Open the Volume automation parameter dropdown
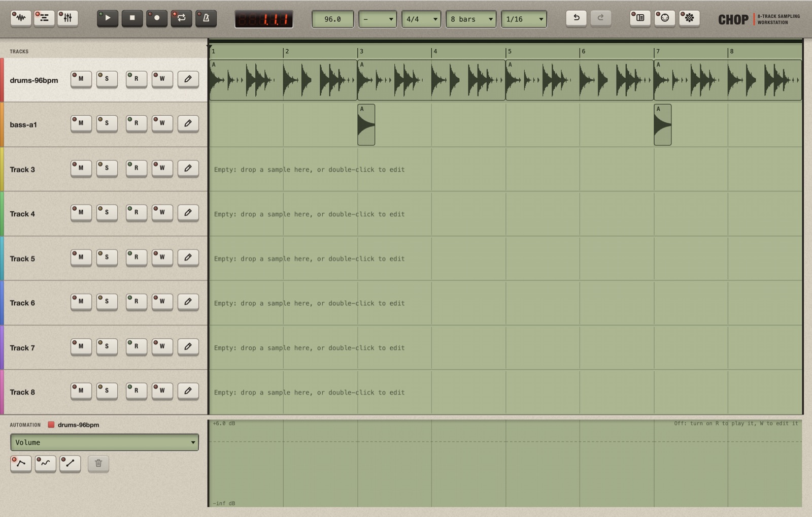 pyautogui.click(x=105, y=442)
